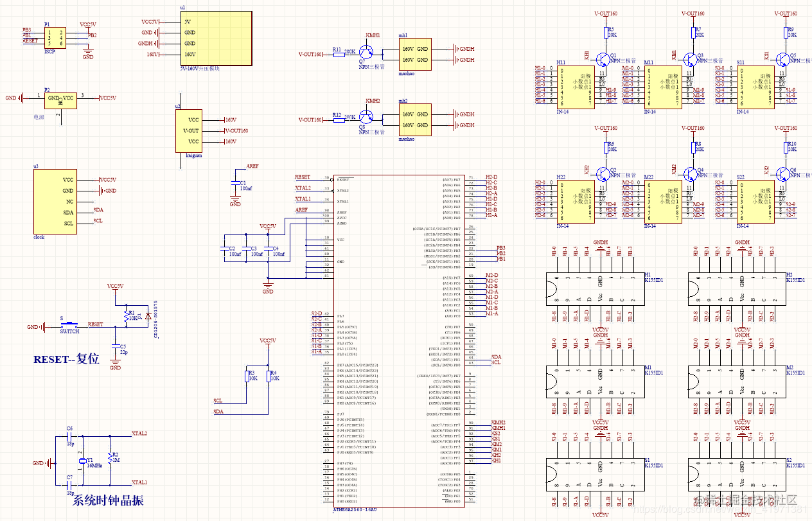The height and width of the screenshot is (521, 812).
Task: Select the H1 K155ID1 driver chip
Action: click(x=595, y=290)
